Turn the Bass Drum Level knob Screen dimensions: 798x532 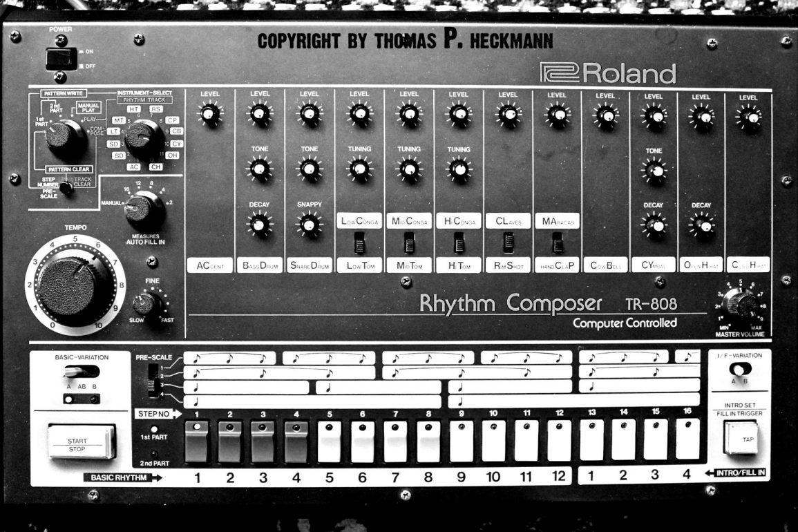coord(260,113)
